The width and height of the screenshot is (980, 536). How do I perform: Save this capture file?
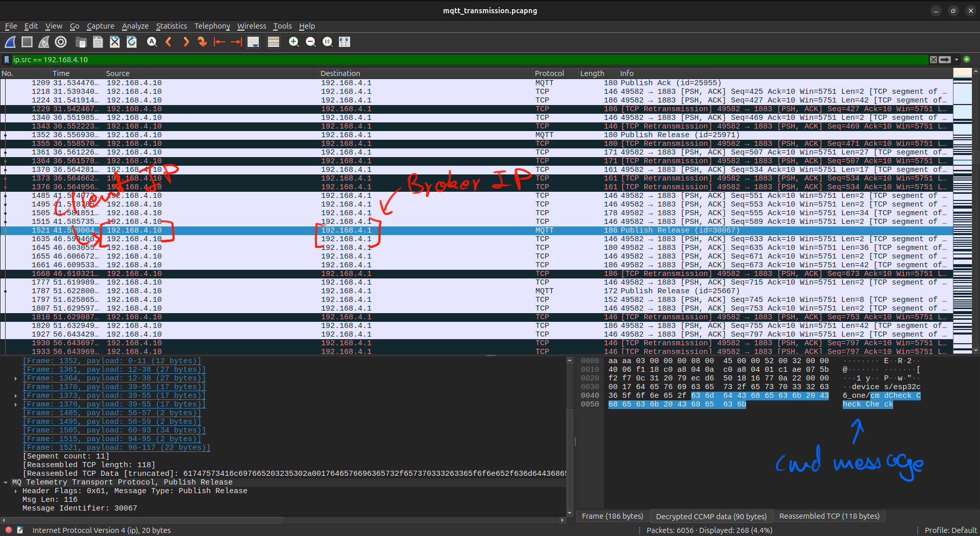[x=98, y=42]
